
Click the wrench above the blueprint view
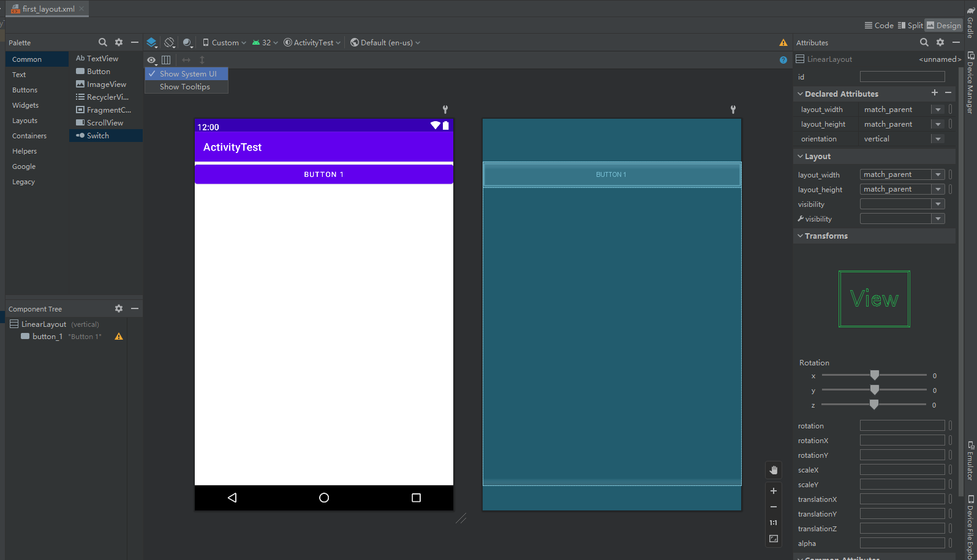click(733, 110)
